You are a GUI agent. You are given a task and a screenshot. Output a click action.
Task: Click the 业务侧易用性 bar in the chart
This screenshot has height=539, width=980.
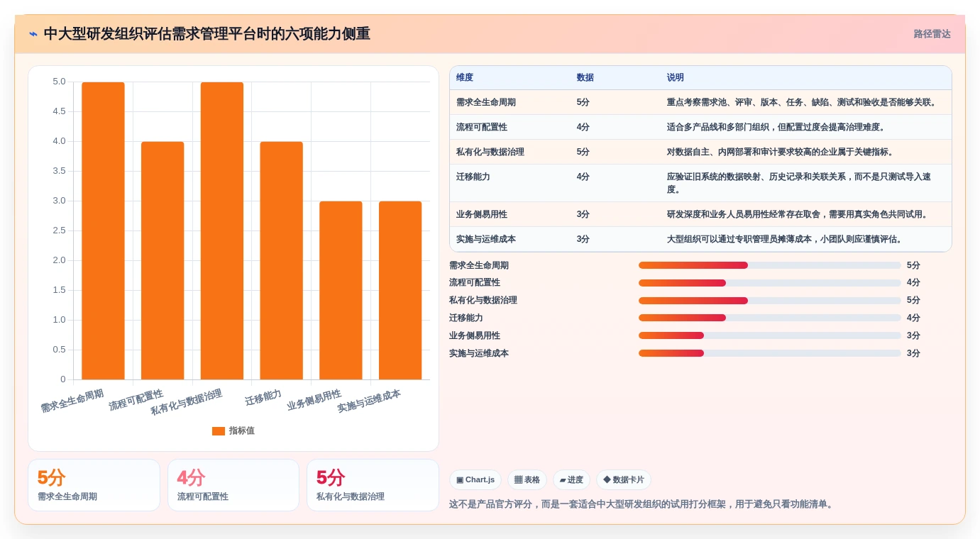[341, 291]
